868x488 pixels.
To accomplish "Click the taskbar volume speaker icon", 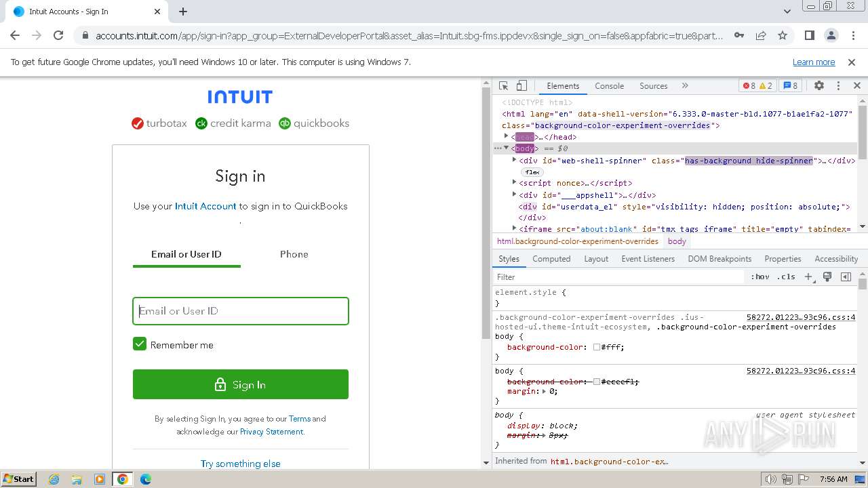I will click(x=770, y=479).
